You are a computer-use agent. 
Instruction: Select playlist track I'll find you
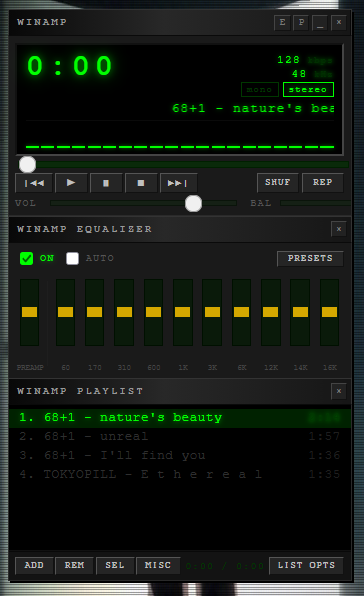coord(180,455)
